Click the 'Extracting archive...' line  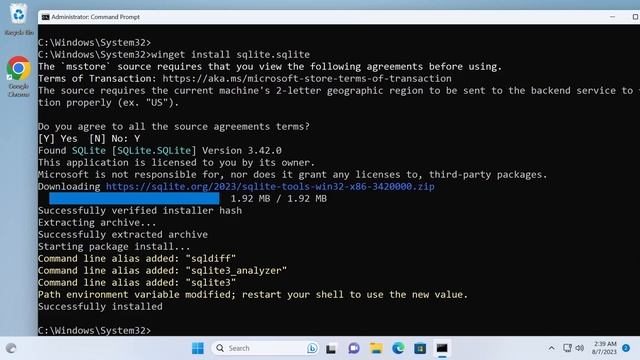tap(97, 222)
